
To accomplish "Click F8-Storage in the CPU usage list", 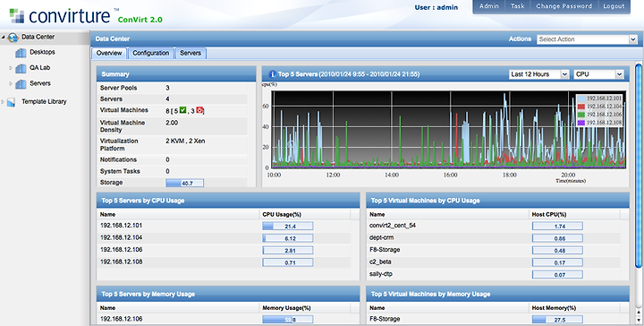I will (385, 250).
